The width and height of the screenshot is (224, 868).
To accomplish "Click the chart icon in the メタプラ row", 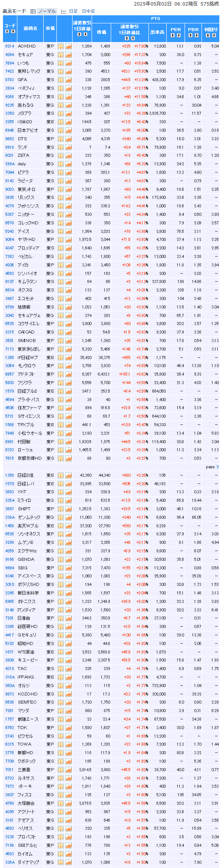I will pos(68,113).
